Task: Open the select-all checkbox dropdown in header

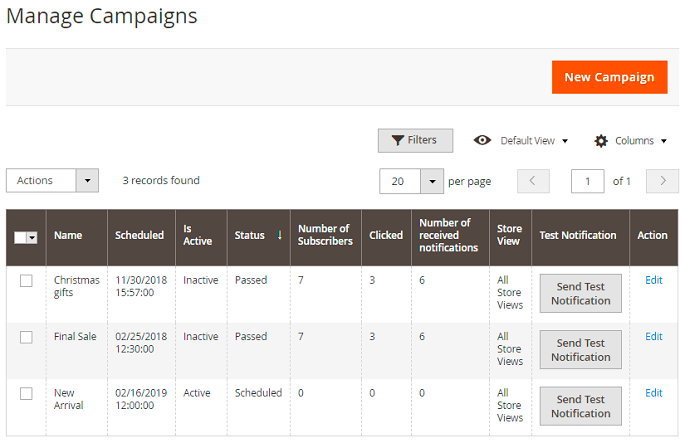Action: tap(32, 237)
